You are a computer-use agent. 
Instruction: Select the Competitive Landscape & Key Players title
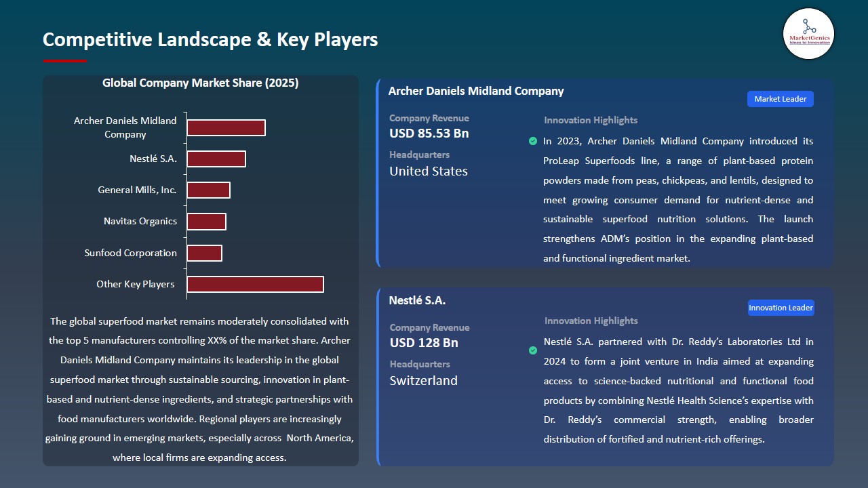pyautogui.click(x=210, y=39)
